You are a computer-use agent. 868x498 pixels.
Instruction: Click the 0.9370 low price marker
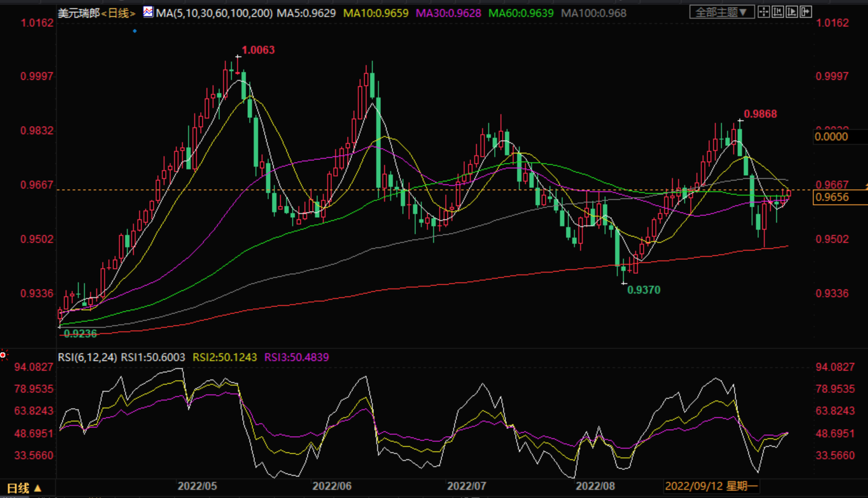[643, 290]
